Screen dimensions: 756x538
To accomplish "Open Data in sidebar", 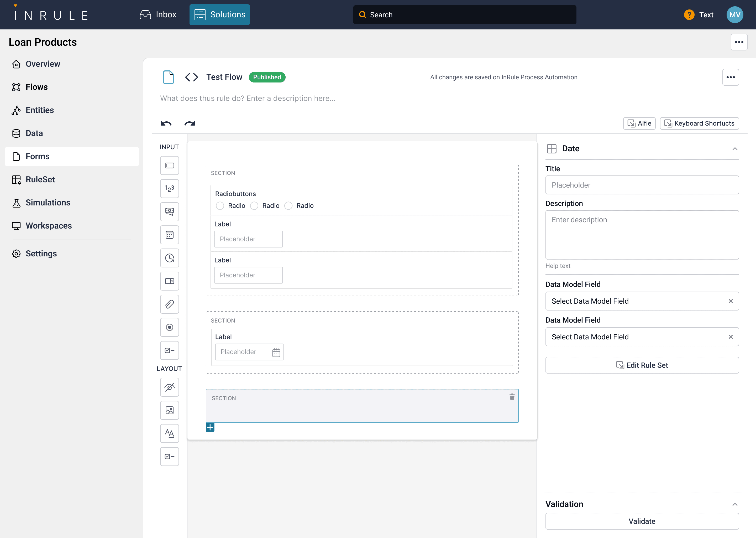I will coord(72,133).
